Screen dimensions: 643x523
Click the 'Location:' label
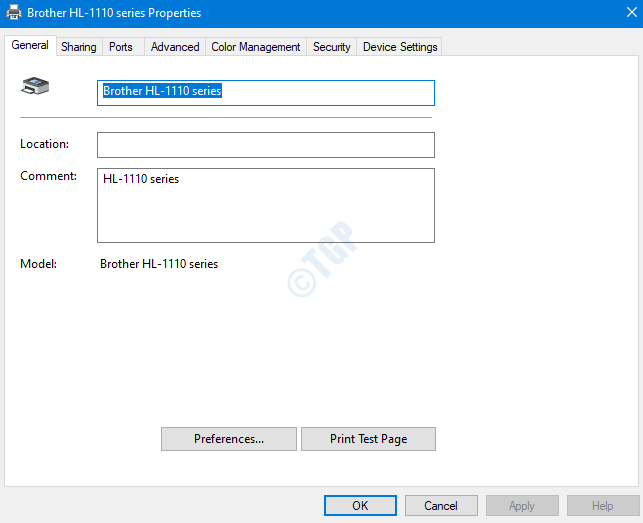click(44, 144)
